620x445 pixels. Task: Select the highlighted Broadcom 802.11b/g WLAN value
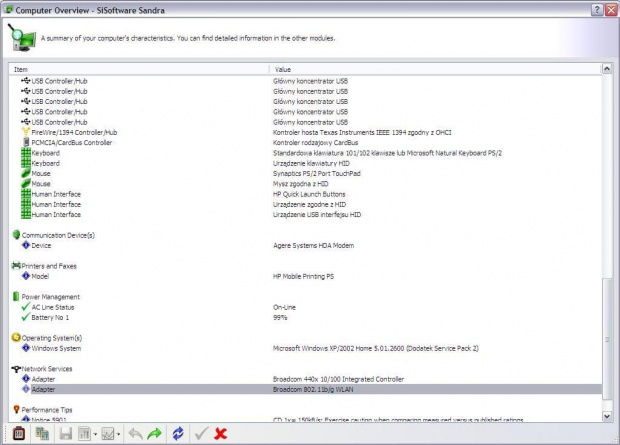click(x=313, y=389)
